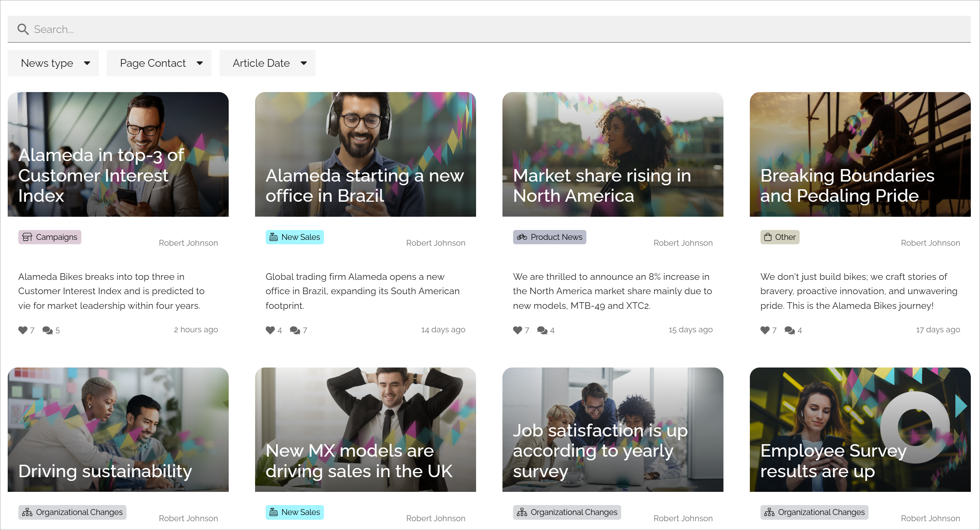The height and width of the screenshot is (530, 980).
Task: Click the New Sales tag on Brazil article
Action: point(294,237)
